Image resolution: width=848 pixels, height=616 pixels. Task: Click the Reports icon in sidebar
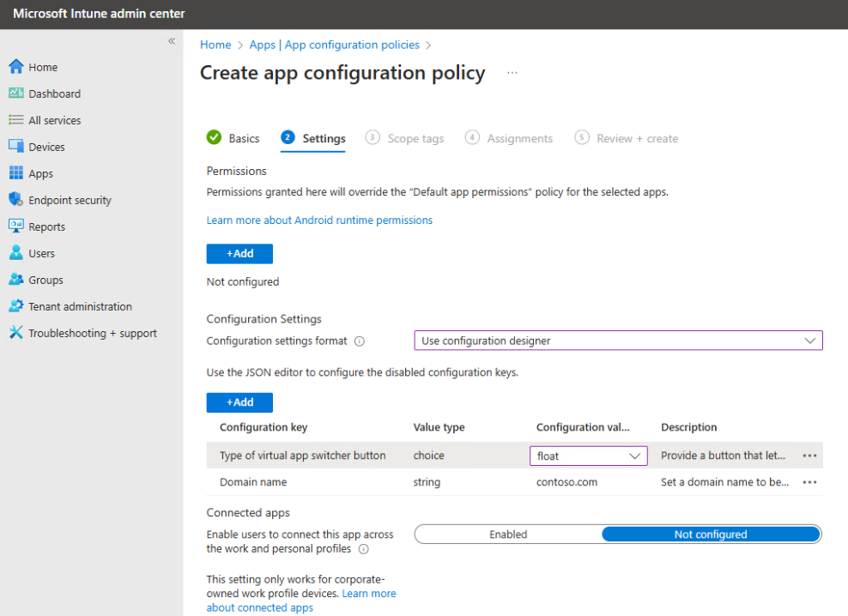[16, 226]
